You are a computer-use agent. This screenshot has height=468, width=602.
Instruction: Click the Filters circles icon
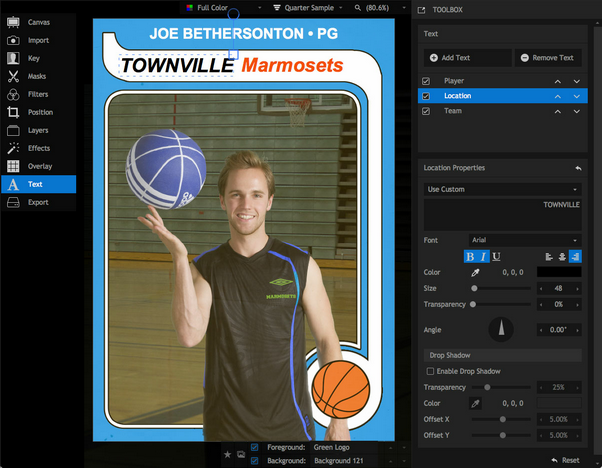13,94
